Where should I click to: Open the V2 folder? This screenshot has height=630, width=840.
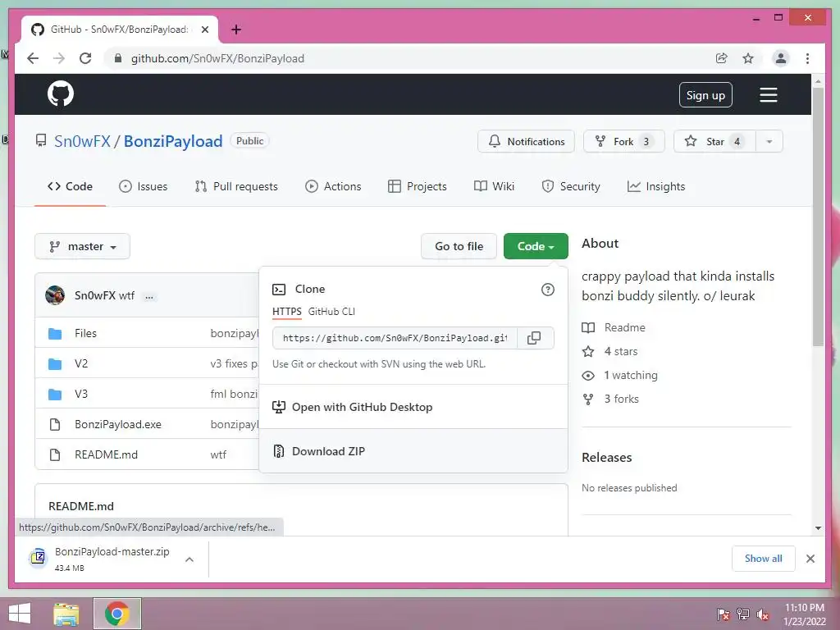tap(81, 363)
